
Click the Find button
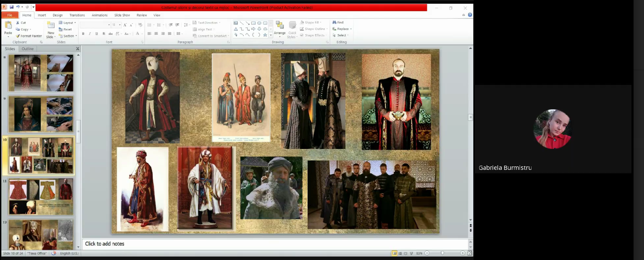coord(338,22)
